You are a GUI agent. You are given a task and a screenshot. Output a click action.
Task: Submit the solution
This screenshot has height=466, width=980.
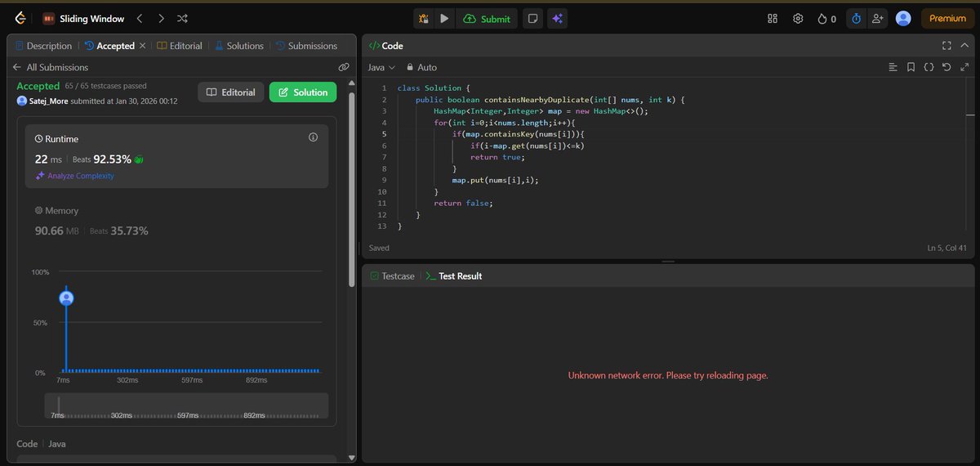[x=487, y=18]
